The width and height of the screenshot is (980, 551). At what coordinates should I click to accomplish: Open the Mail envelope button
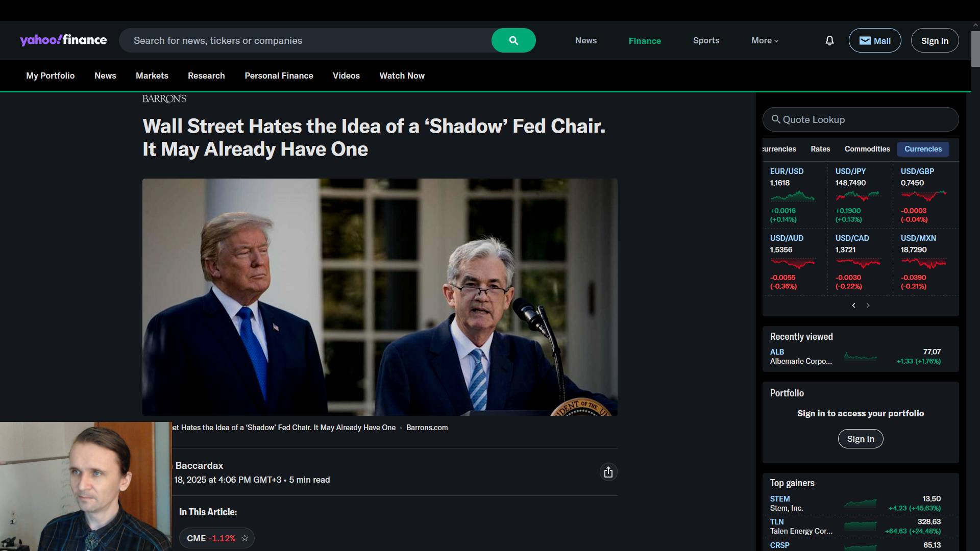point(875,40)
